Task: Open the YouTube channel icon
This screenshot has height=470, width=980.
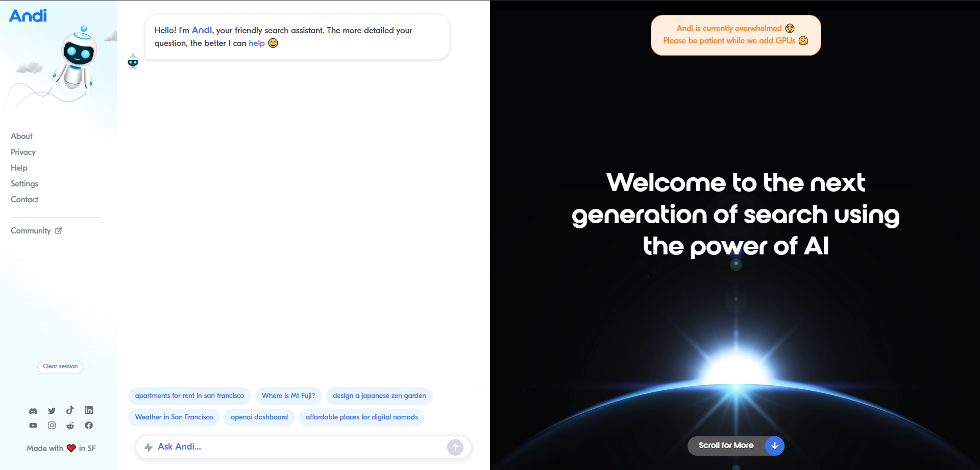Action: [33, 425]
